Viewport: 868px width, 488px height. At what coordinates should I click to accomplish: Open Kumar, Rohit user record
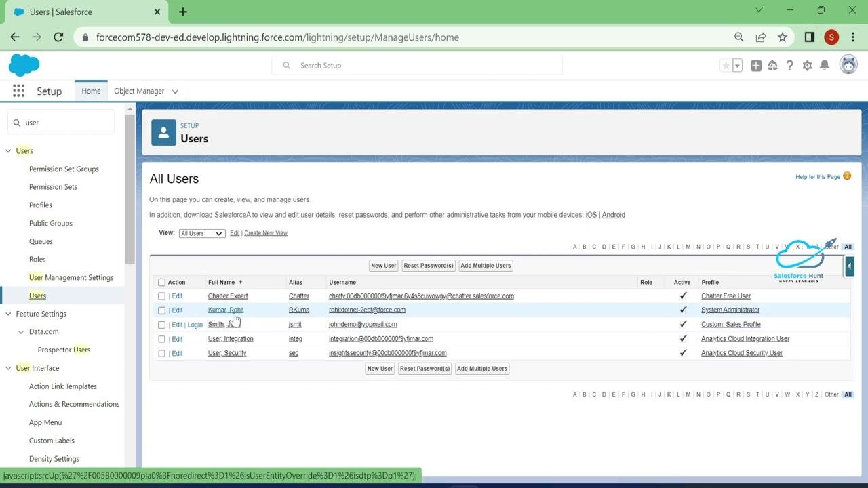point(226,310)
